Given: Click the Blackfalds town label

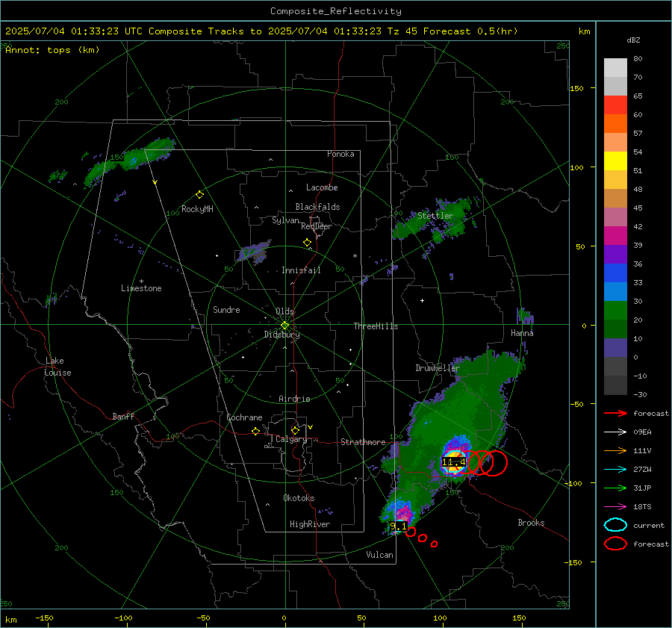Looking at the screenshot, I should (x=317, y=207).
